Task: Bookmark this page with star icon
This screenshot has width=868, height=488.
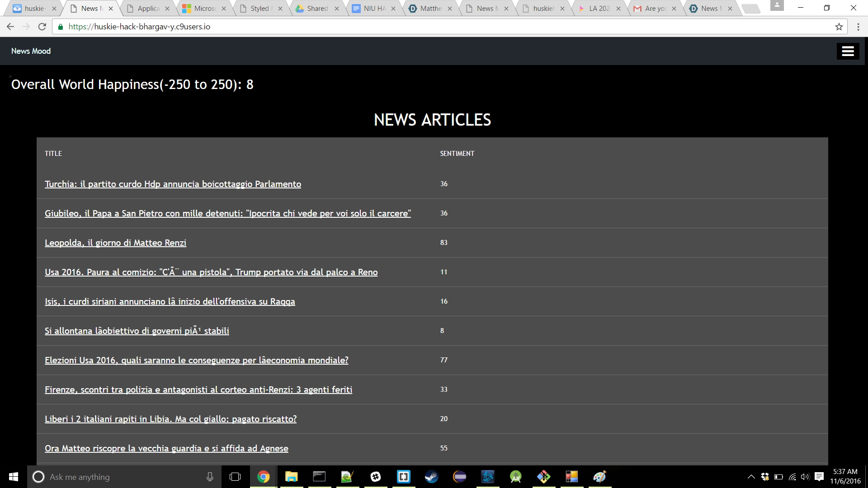Action: tap(839, 27)
